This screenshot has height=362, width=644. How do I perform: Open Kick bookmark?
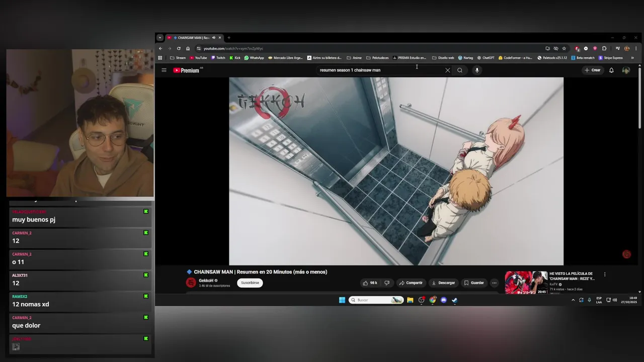pyautogui.click(x=234, y=58)
